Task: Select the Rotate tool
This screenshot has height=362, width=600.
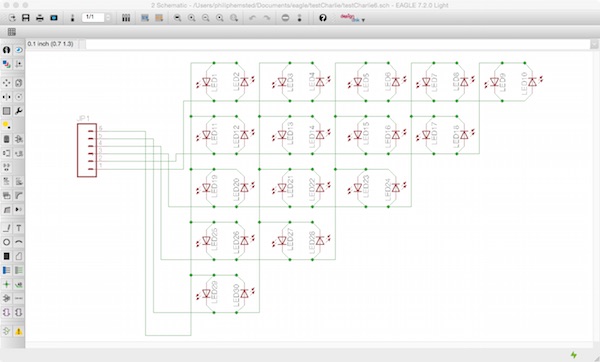Action: pos(18,97)
